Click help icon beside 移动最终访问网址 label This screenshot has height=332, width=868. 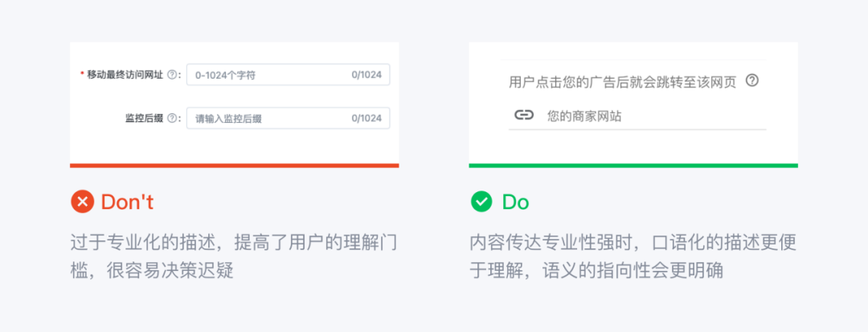[x=171, y=75]
